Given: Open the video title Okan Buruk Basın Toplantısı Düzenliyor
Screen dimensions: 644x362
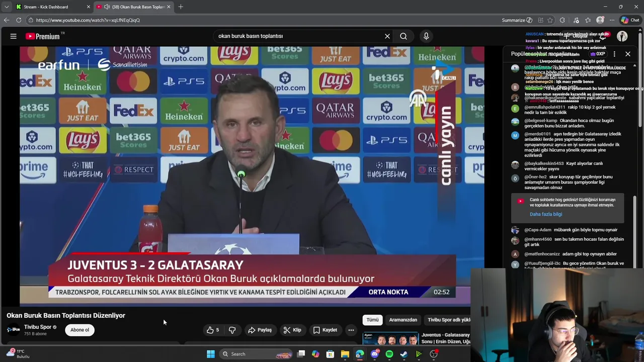Looking at the screenshot, I should [66, 315].
